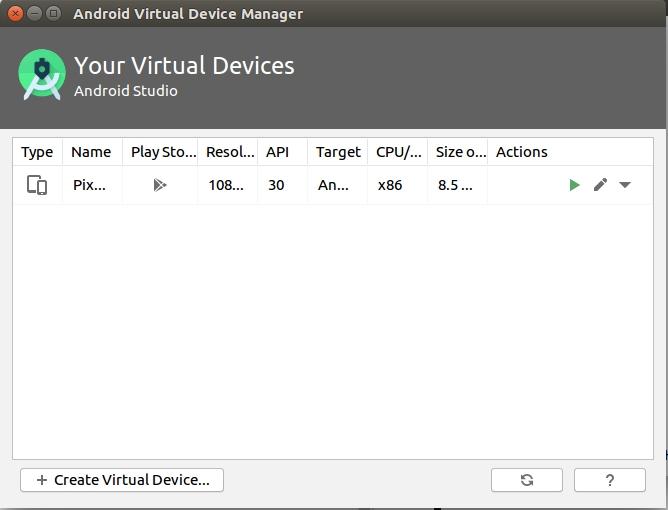The height and width of the screenshot is (510, 668).
Task: Close the Android Virtual Device Manager window
Action: (16, 14)
